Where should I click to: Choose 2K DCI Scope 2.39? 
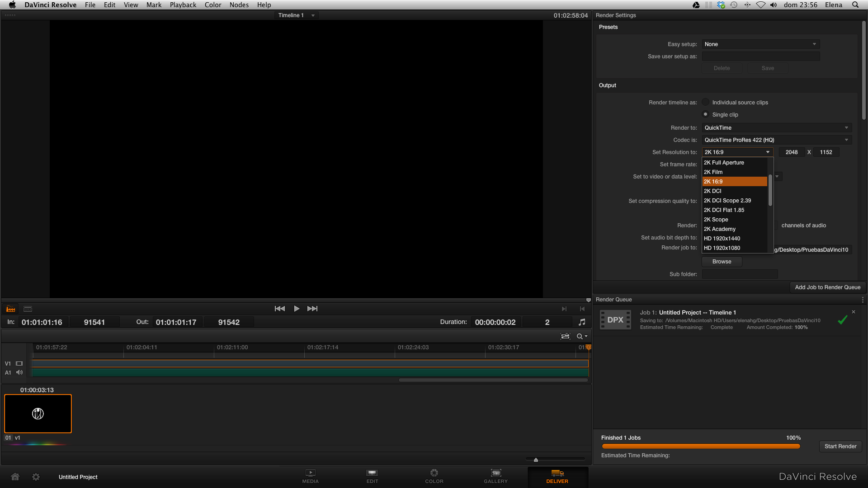coord(735,201)
